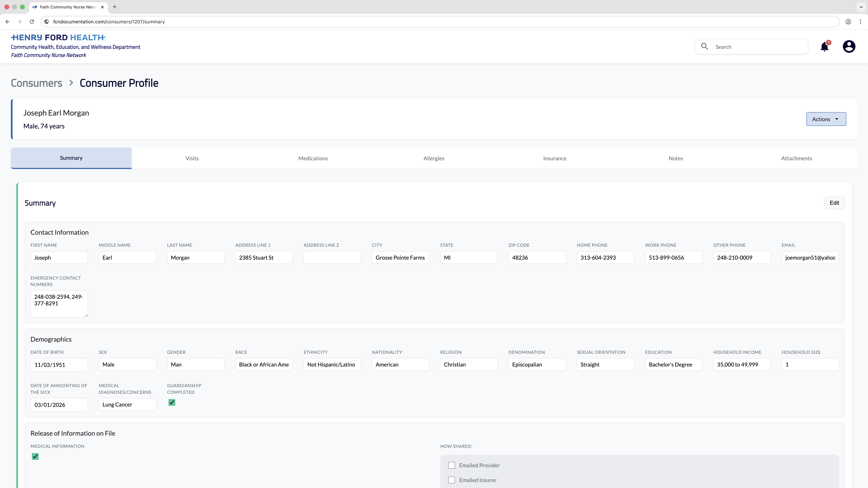Image resolution: width=868 pixels, height=488 pixels.
Task: Click the Email field joemorgan51
Action: click(x=810, y=258)
